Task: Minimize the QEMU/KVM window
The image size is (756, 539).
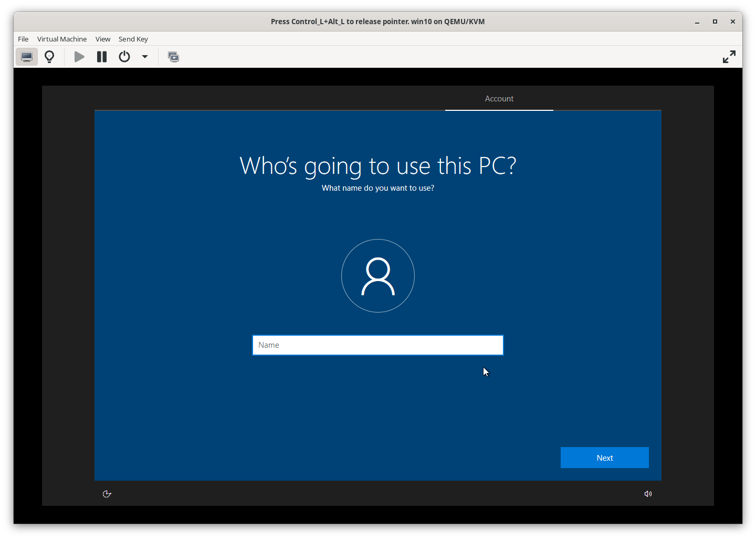Action: [697, 22]
